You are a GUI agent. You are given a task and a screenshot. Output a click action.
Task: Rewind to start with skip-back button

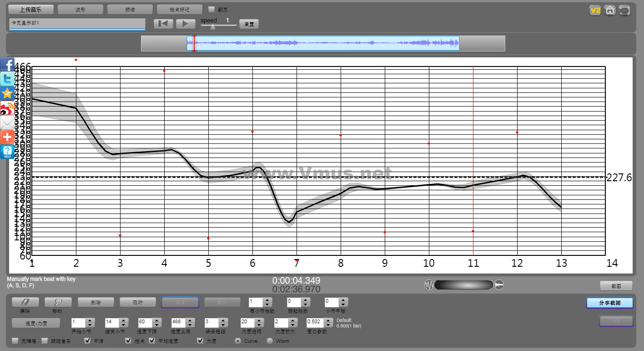click(163, 24)
